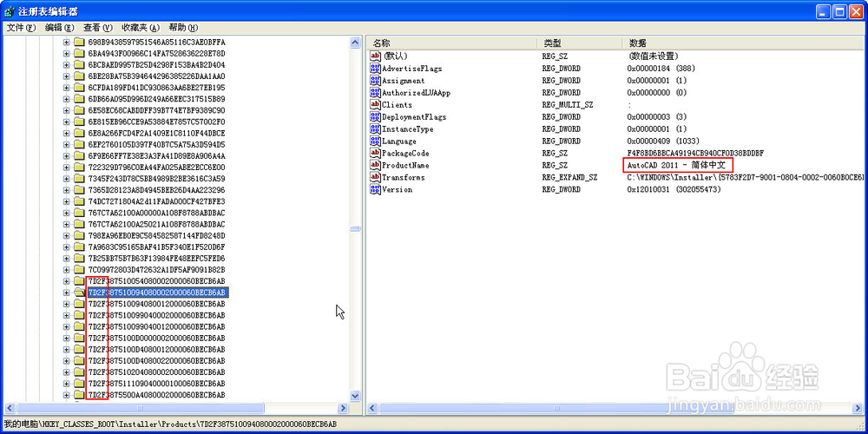This screenshot has width=868, height=434.
Task: Click folder icon of key 6EF2760105D397F40B7C5A75A3D594D5
Action: click(x=79, y=144)
